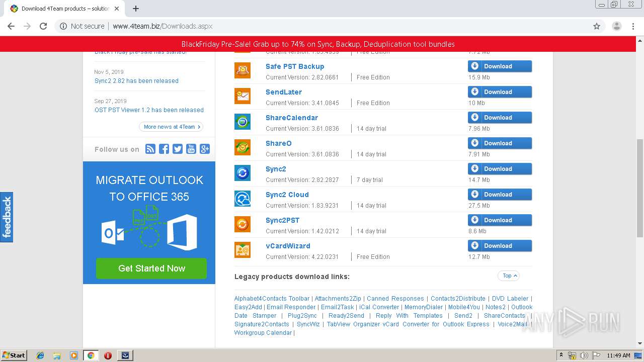Click the Safe PST Backup product icon
Screen dimensions: 644x362
[x=243, y=70]
